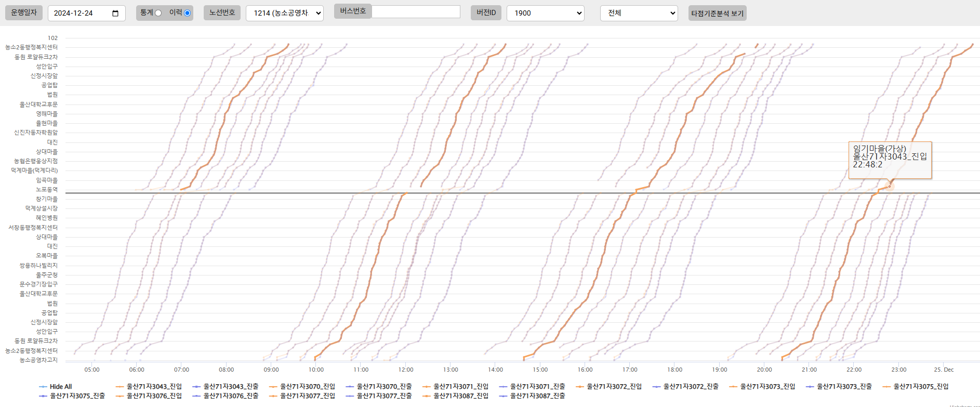Open the 전체 filter dropdown
The image size is (980, 407).
pos(639,13)
